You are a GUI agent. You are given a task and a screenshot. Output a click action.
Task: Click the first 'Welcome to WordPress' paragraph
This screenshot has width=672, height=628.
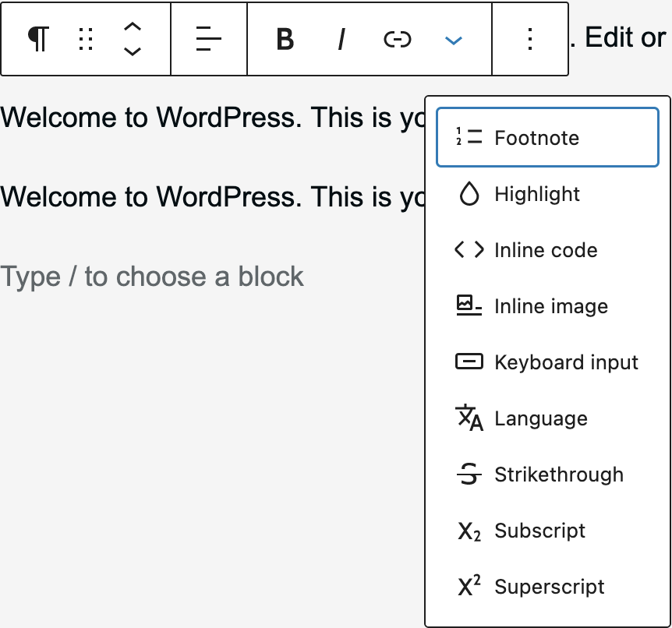pyautogui.click(x=213, y=118)
